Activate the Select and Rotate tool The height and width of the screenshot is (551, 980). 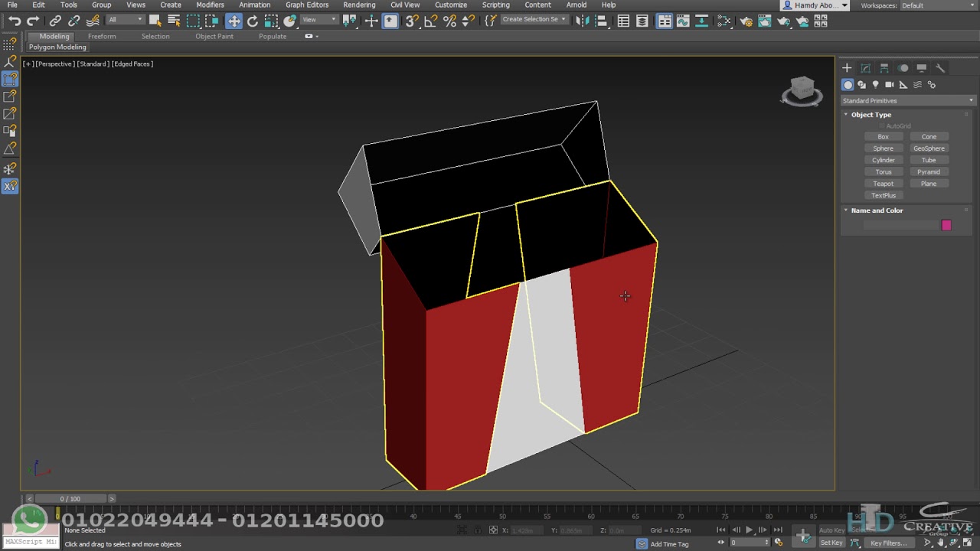click(253, 21)
